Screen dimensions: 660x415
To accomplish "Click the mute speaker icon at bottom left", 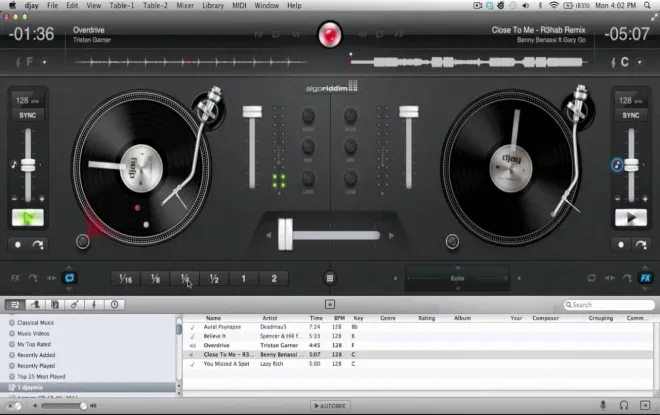I will click(35, 406).
